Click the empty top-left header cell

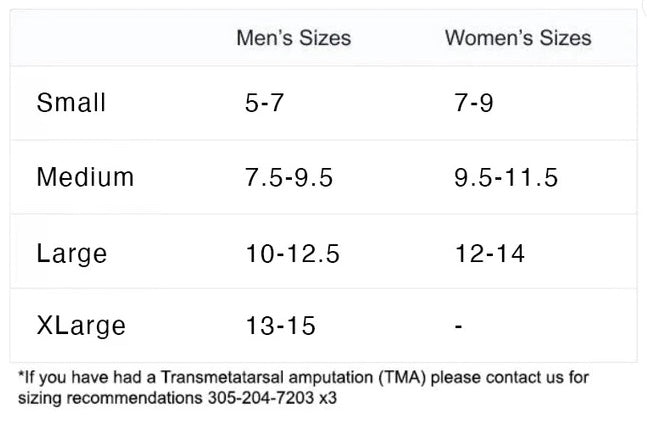pos(110,39)
